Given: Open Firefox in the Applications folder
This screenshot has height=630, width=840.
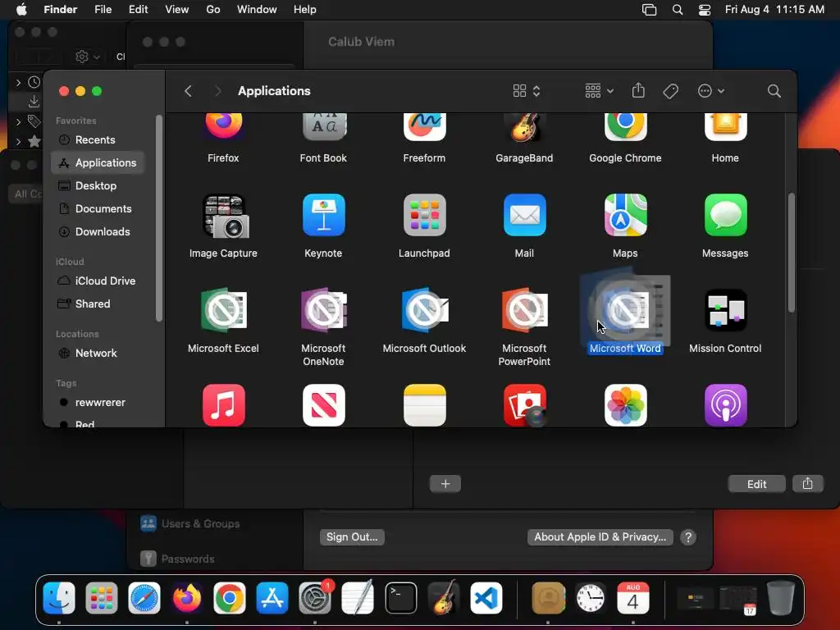Looking at the screenshot, I should coord(223,127).
